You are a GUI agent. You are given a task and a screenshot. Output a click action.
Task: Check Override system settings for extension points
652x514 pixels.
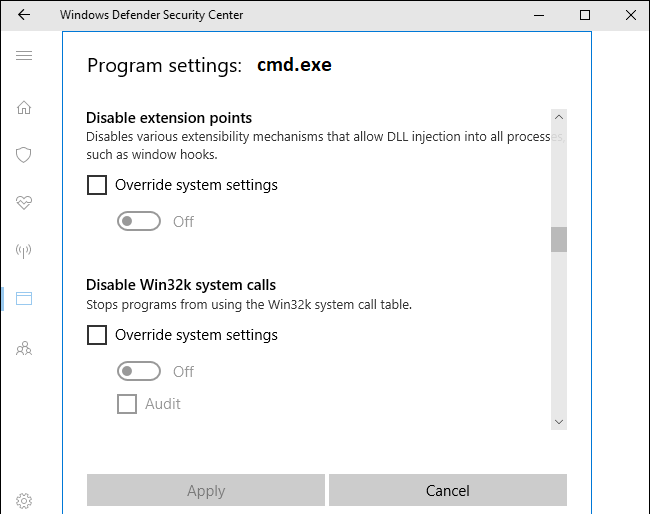coord(97,185)
